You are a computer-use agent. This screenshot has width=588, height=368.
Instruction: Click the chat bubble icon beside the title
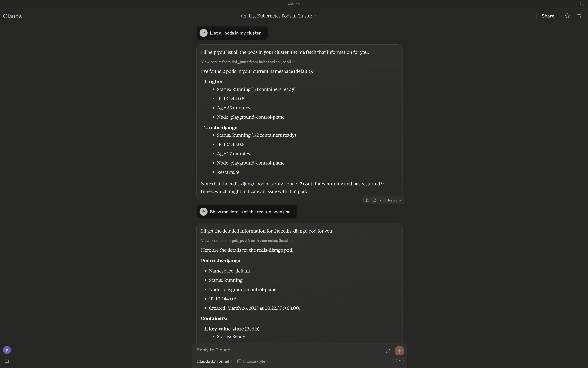coord(243,16)
